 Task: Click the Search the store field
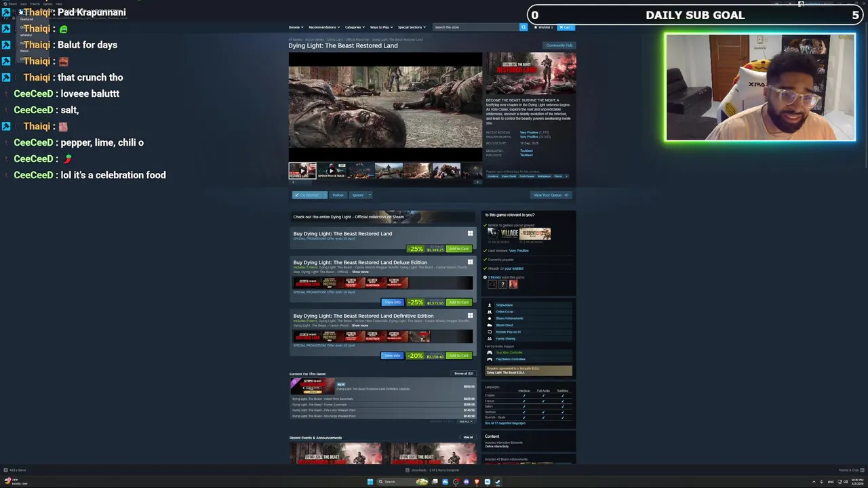[475, 27]
